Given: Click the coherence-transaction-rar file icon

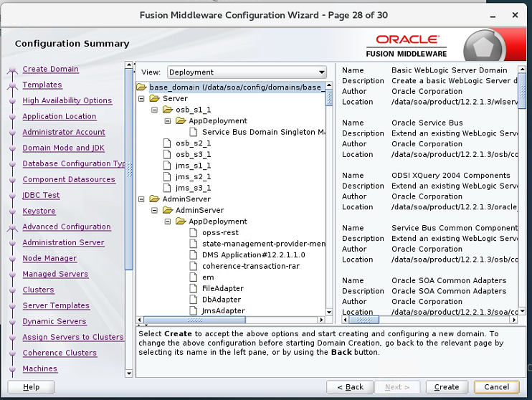Looking at the screenshot, I should [194, 266].
